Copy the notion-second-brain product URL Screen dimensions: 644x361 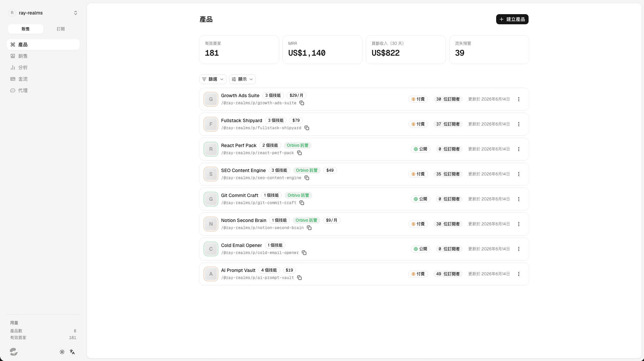(309, 228)
